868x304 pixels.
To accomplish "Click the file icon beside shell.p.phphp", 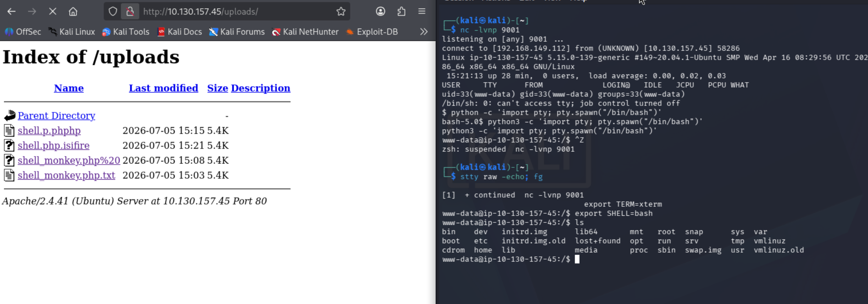I will click(x=9, y=131).
